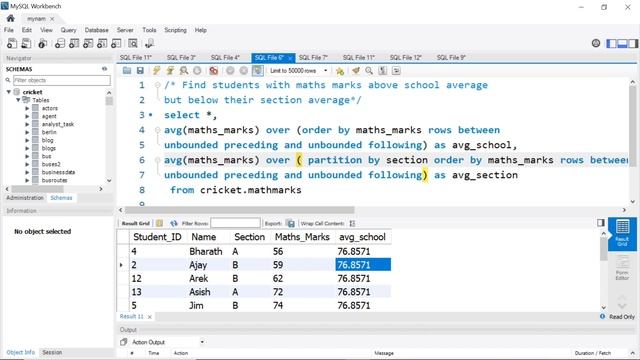Create a new table icon
Viewport: 640px width, 360px height.
74,43
